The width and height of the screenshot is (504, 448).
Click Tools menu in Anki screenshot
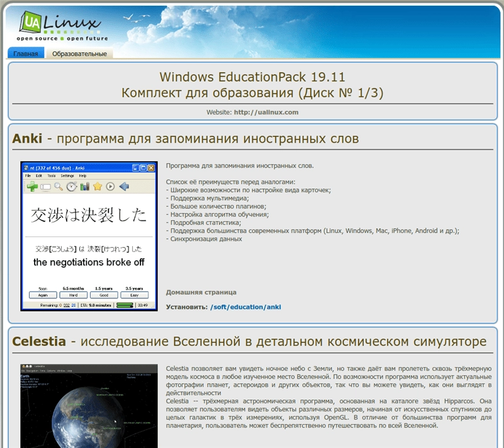point(52,176)
